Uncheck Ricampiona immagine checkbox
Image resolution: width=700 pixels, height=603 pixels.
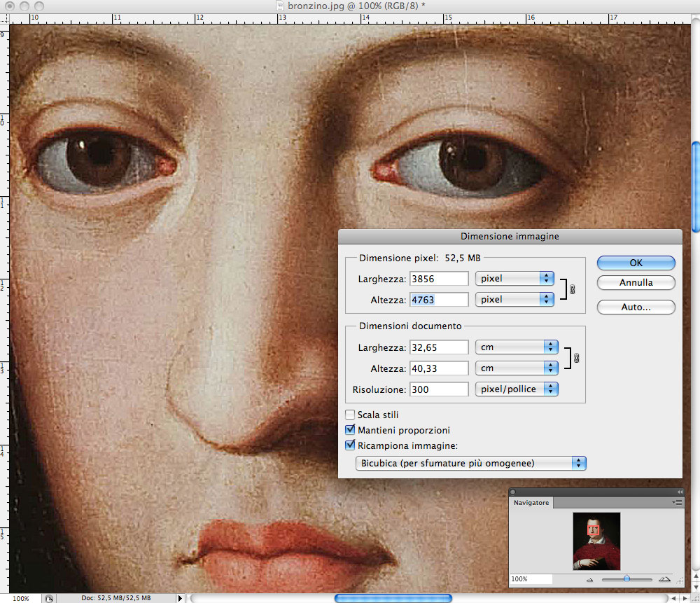351,445
